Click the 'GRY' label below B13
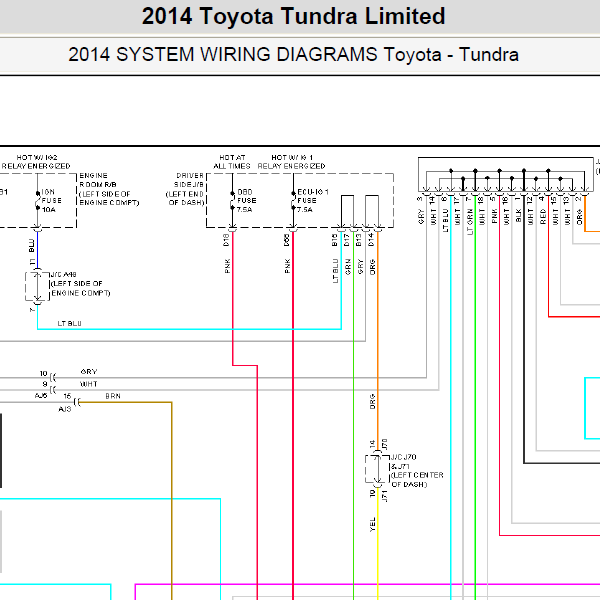Screen dimensions: 600x600 click(x=360, y=267)
